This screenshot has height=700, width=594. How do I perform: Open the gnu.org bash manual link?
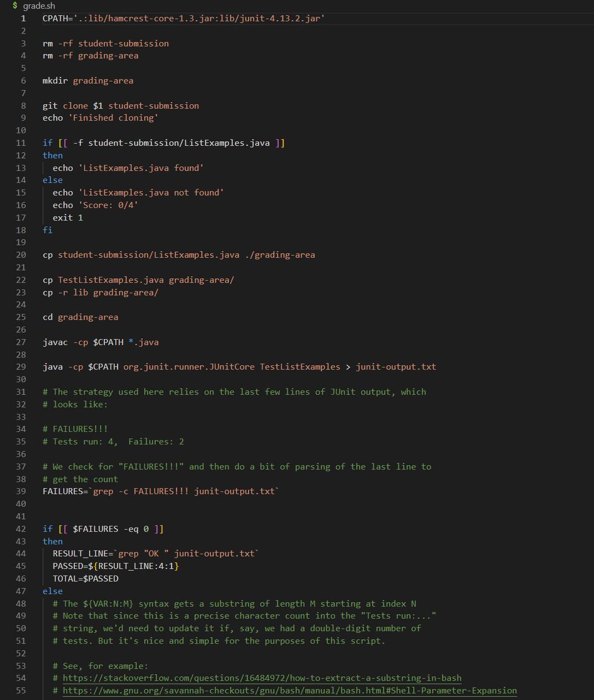[290, 691]
